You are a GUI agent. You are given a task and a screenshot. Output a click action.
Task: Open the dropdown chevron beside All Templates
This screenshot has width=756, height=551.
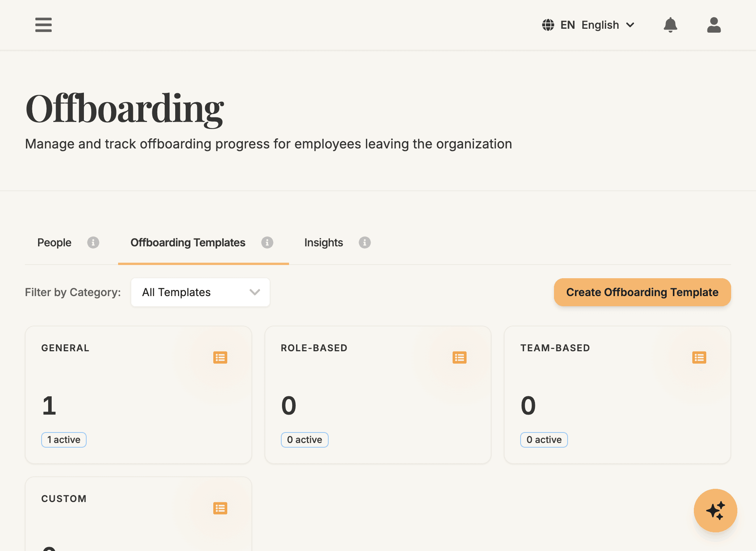pos(254,292)
